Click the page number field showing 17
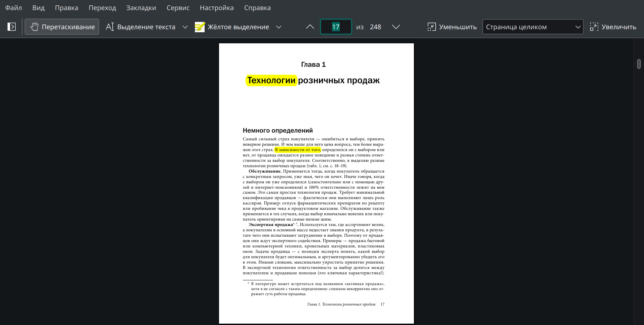 (x=336, y=27)
